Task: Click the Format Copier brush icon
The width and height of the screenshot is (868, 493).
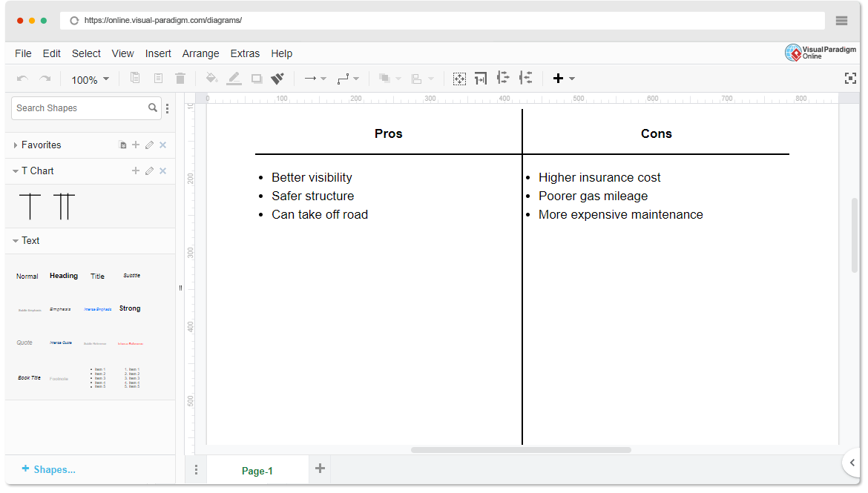Action: point(277,79)
